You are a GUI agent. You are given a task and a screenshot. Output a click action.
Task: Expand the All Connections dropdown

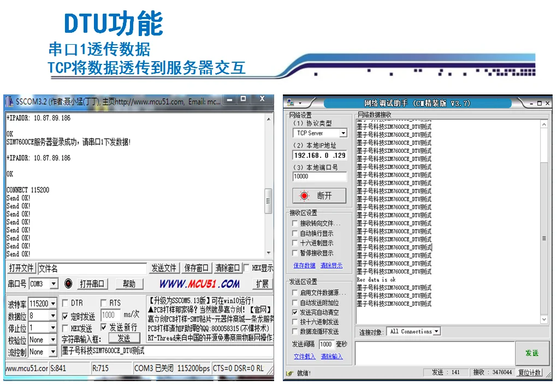(437, 331)
